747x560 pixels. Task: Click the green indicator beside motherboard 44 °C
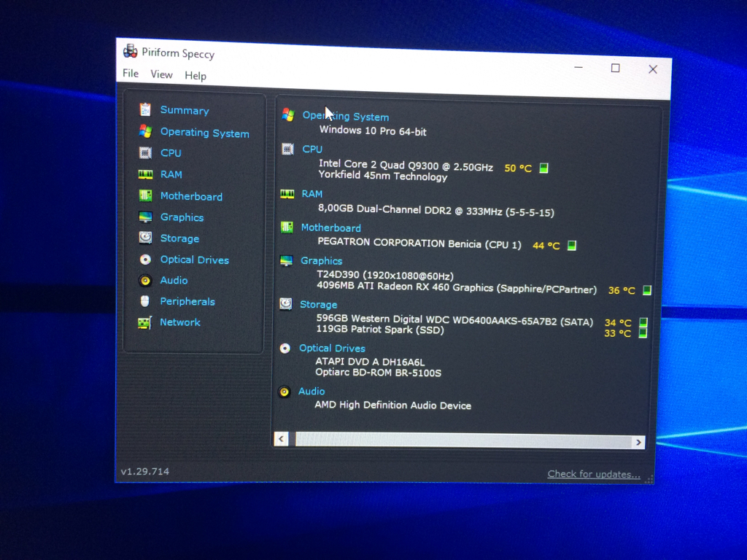pos(572,245)
